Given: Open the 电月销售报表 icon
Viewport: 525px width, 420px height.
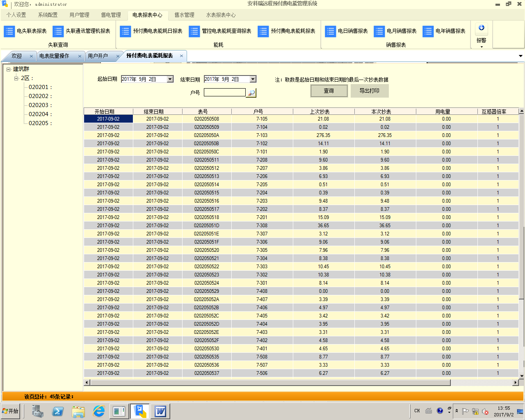Looking at the screenshot, I should pos(379,31).
